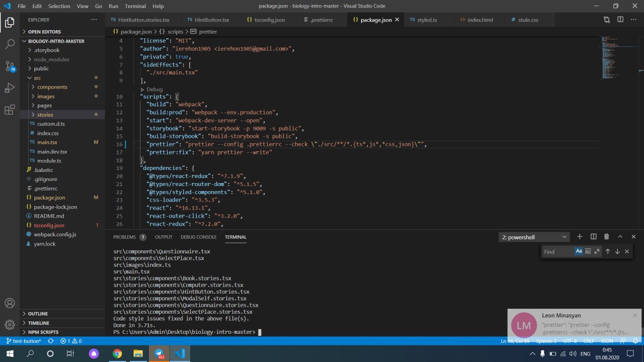Expand the NPM Scripts section
Viewport: 644px width, 362px height.
coord(63,332)
